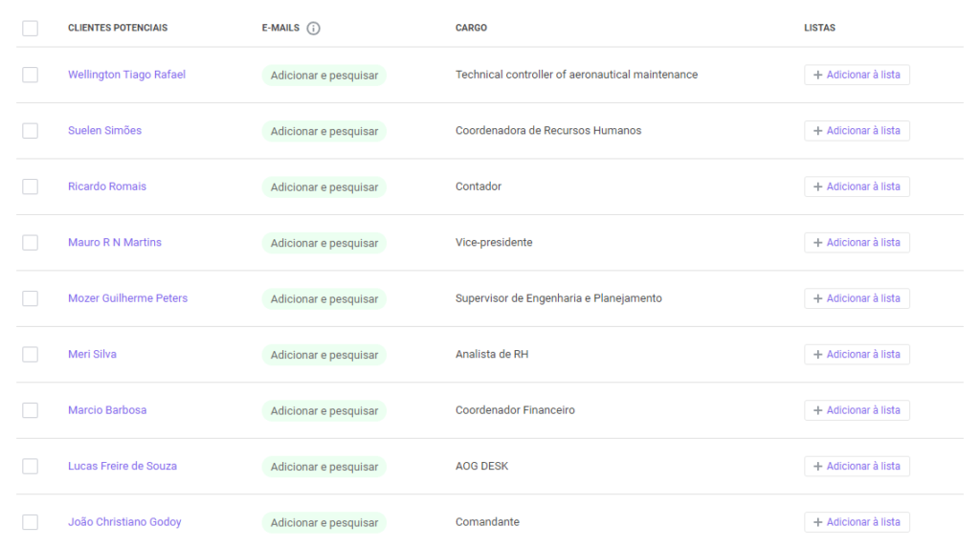This screenshot has width=980, height=548.
Task: Find email for the Contador row
Action: [323, 186]
